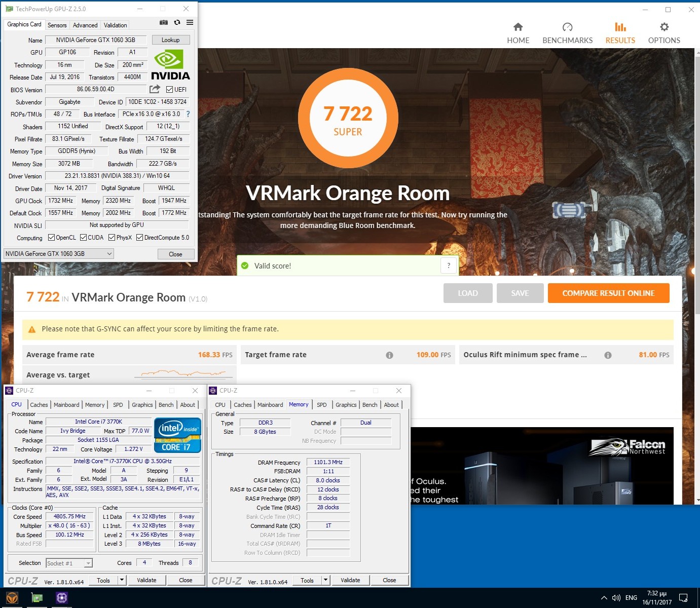
Task: Open the notification center icon
Action: pos(683,598)
